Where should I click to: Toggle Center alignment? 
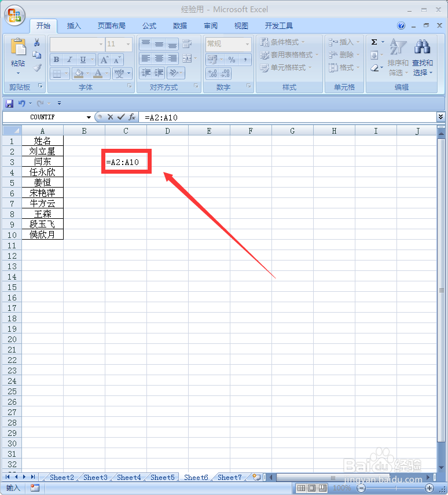point(159,58)
